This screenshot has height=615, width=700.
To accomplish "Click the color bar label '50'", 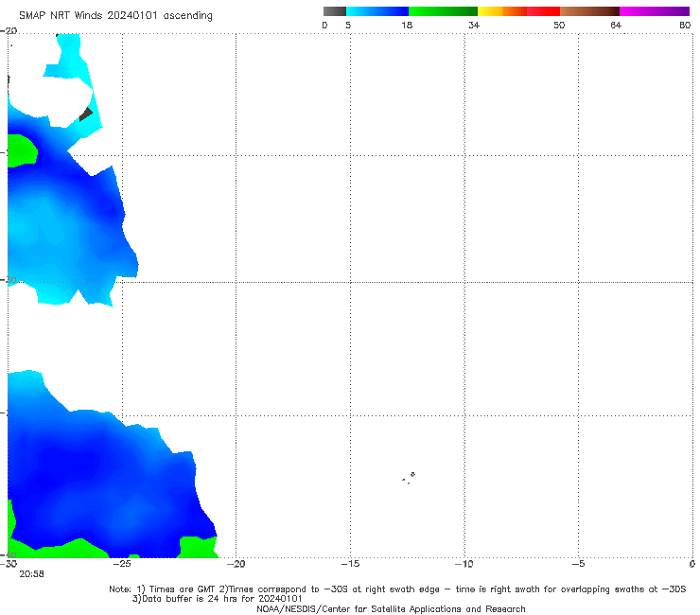I will (x=559, y=25).
